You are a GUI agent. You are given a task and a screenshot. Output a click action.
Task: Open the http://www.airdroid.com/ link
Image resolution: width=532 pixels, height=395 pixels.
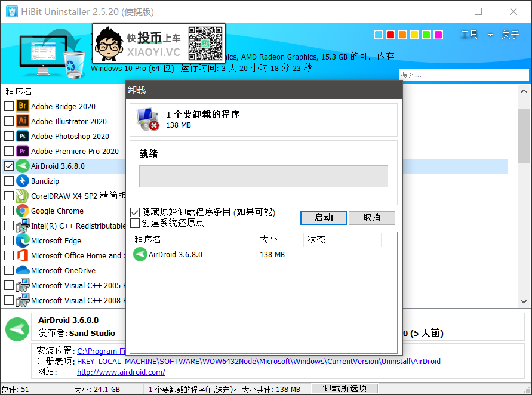[121, 372]
